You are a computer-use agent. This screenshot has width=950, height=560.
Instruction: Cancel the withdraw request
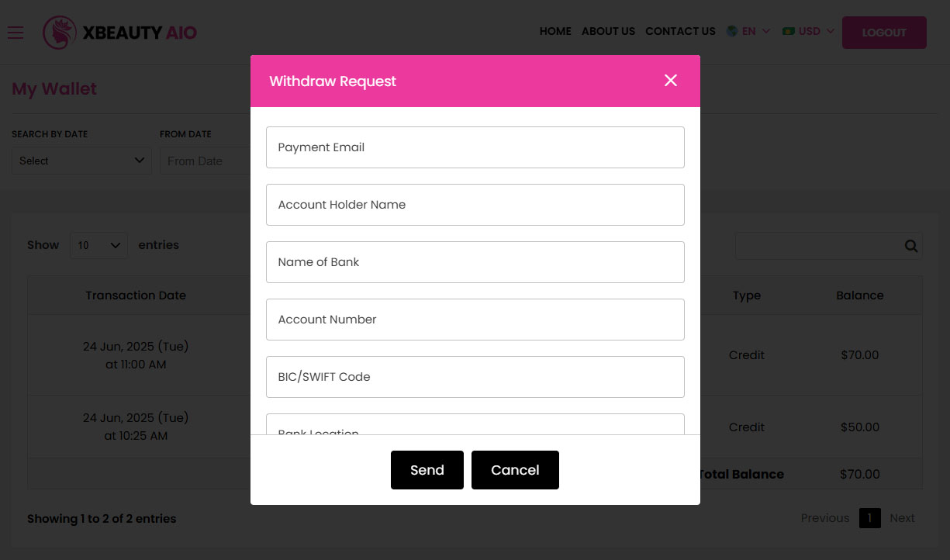(x=515, y=469)
